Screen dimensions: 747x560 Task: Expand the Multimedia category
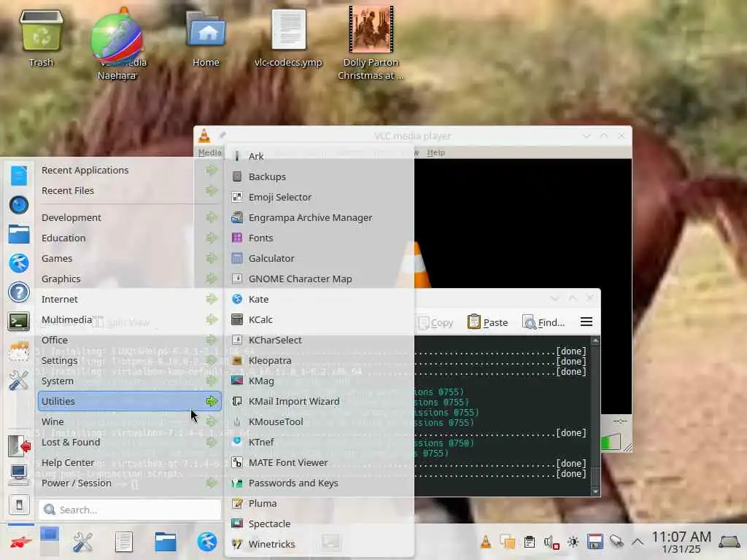click(x=130, y=319)
